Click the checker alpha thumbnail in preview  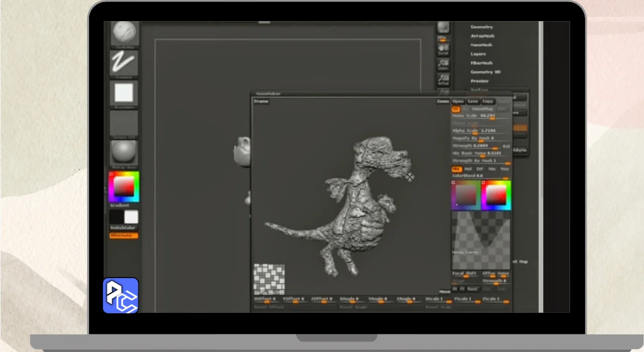tap(269, 279)
